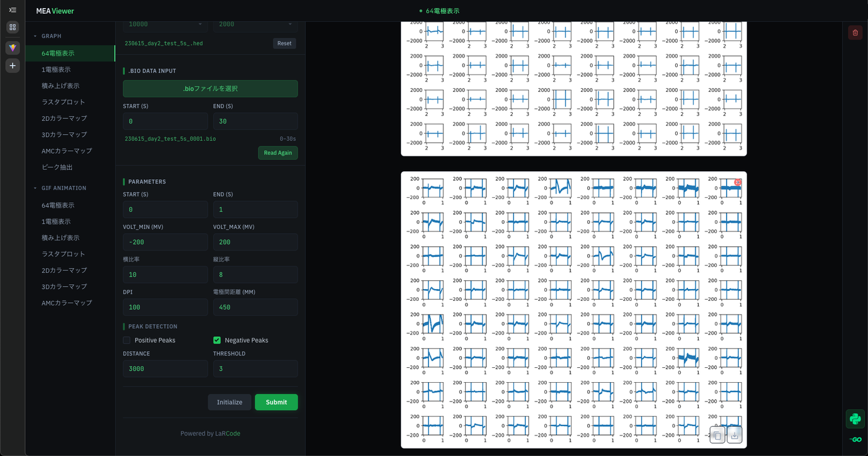Image resolution: width=868 pixels, height=456 pixels.
Task: Open the grid apps icon in left rail
Action: click(x=12, y=27)
